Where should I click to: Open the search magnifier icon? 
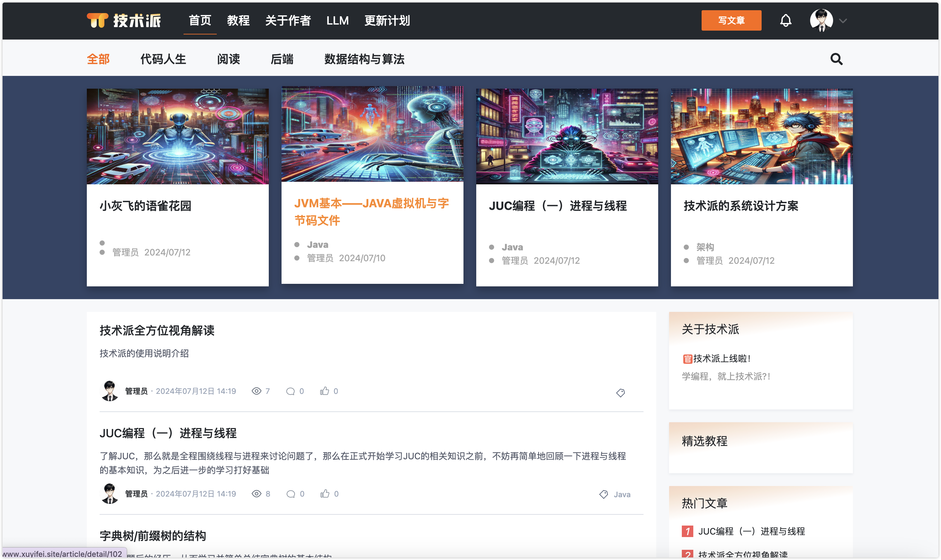tap(836, 59)
